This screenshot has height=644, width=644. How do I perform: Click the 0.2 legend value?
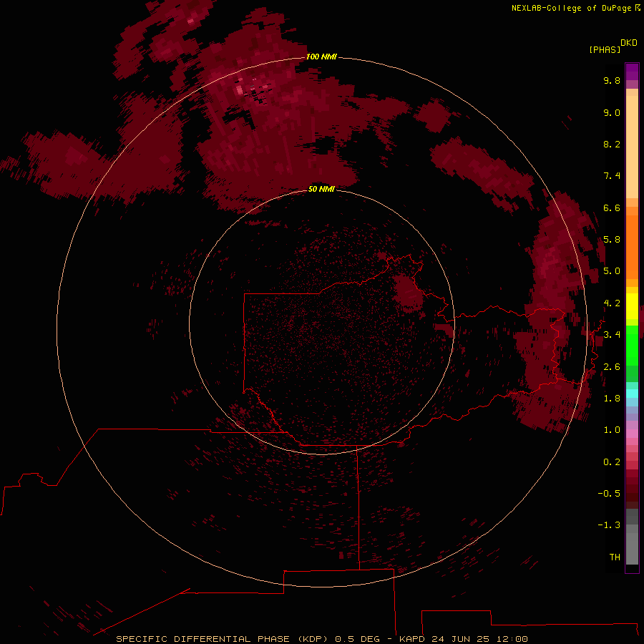pos(612,462)
